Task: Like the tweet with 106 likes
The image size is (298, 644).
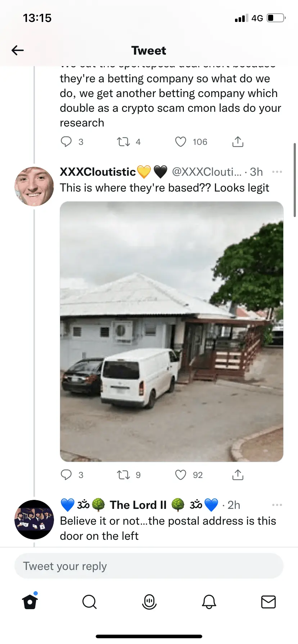Action: coord(181,142)
